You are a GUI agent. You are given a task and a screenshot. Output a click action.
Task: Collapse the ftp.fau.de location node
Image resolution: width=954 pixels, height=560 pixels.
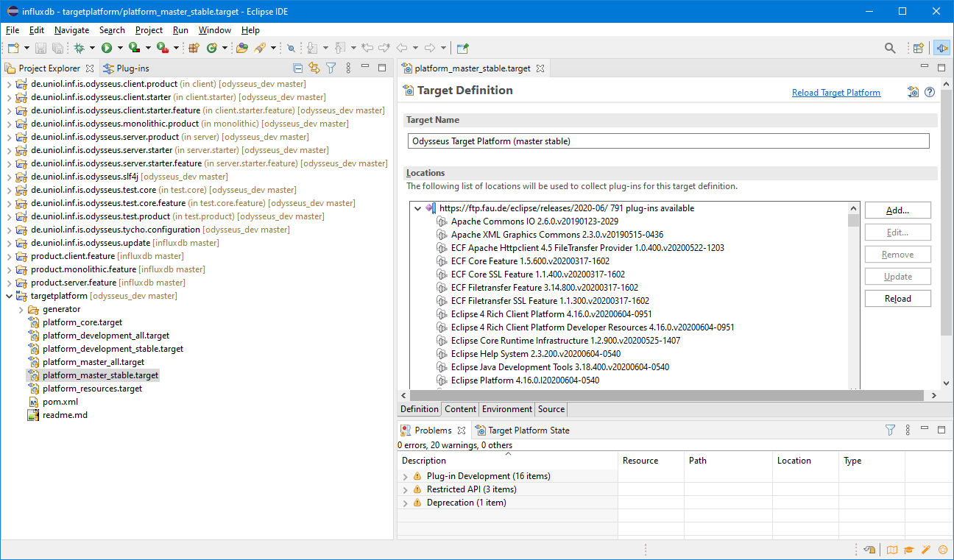418,208
